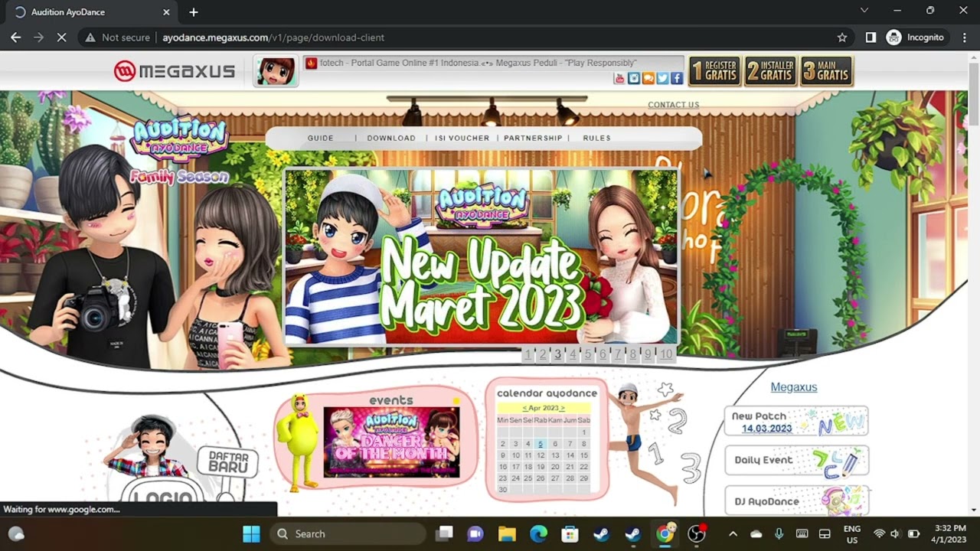Select date 5 in the AyoDance calendar
Viewport: 980px width, 551px height.
(540, 444)
